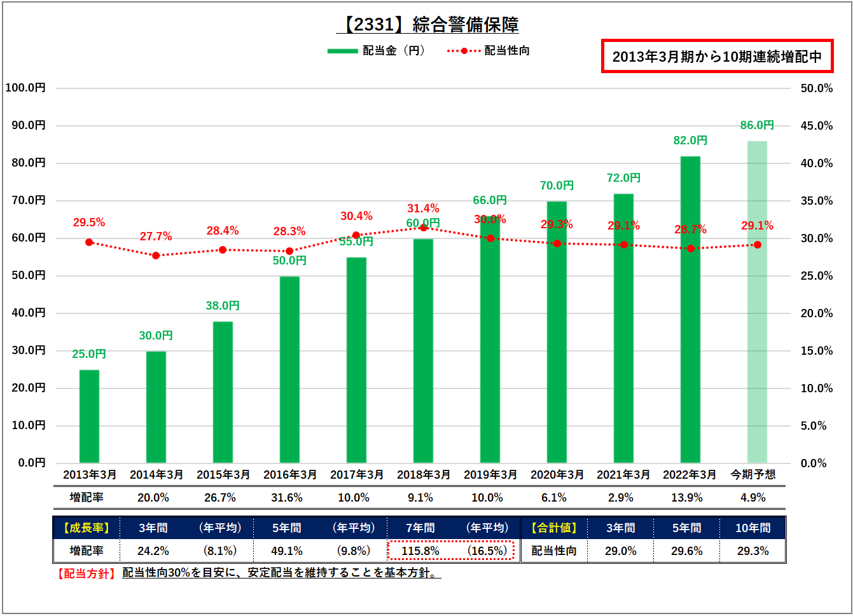Click the 66.0円 data label
853x616 pixels.
click(x=490, y=200)
